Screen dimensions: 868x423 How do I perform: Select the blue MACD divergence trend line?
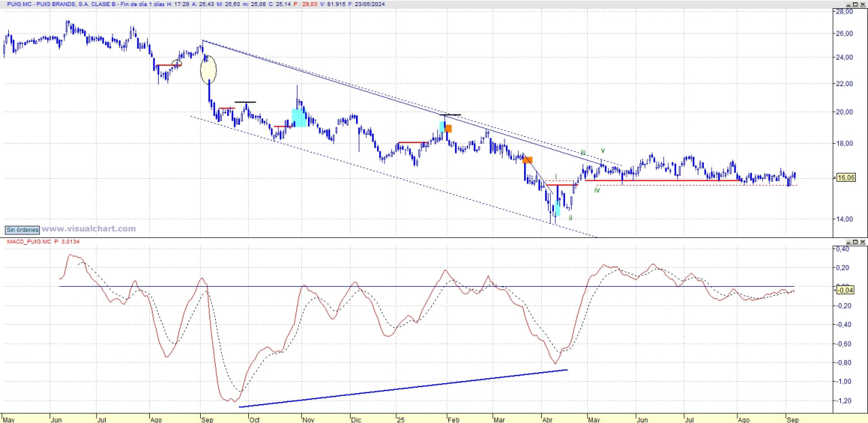click(x=403, y=388)
